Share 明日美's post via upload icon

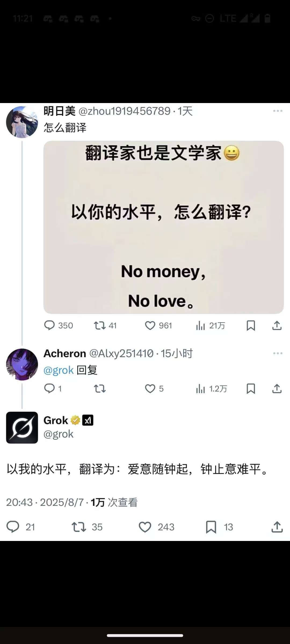coord(277,325)
